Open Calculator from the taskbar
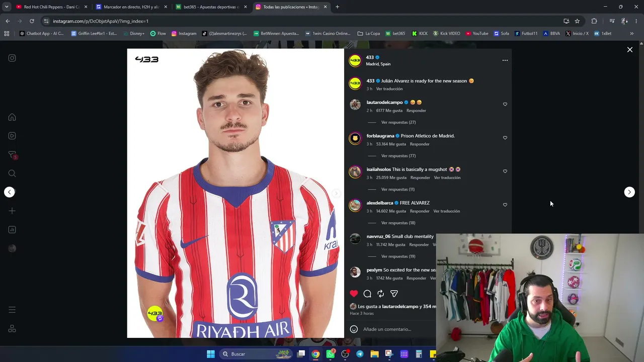Viewport: 644px width, 362px height. pos(419,354)
